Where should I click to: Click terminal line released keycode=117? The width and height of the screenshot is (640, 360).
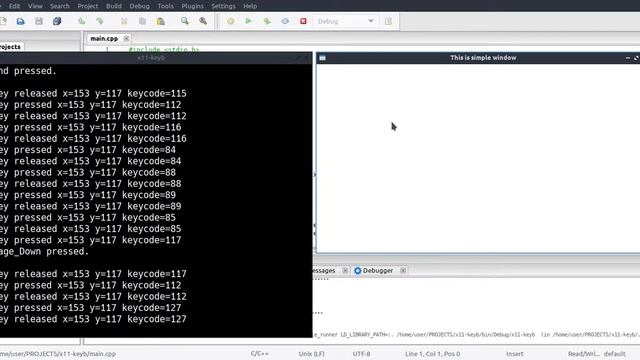pos(93,274)
